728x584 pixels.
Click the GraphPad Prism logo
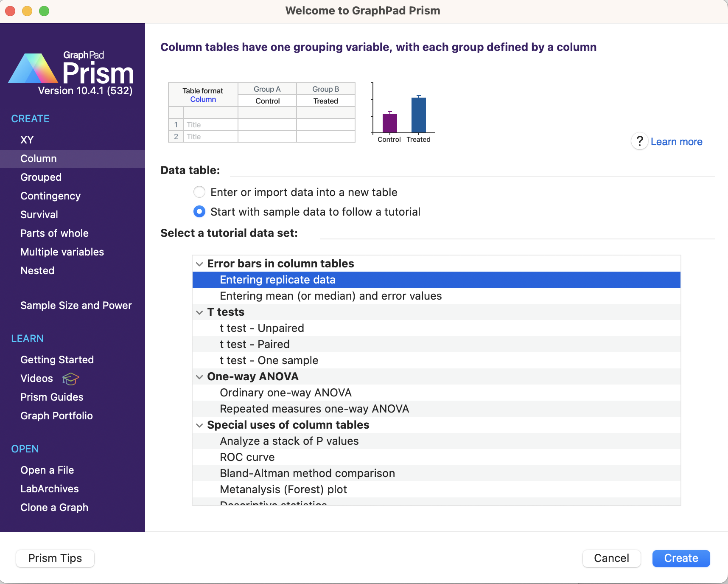click(x=70, y=68)
